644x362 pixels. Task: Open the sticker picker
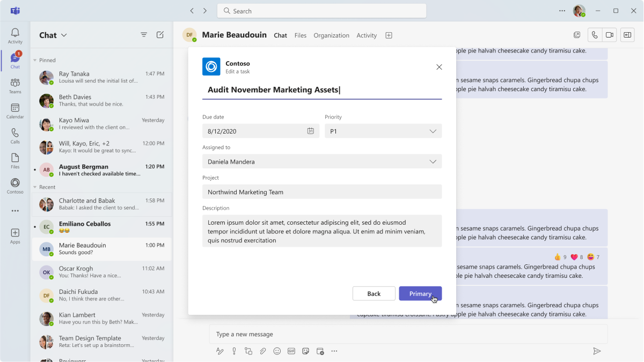click(x=306, y=351)
